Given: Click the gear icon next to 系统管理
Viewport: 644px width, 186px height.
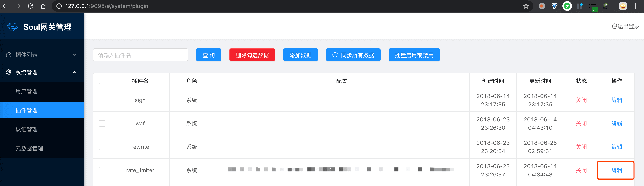Looking at the screenshot, I should 9,72.
